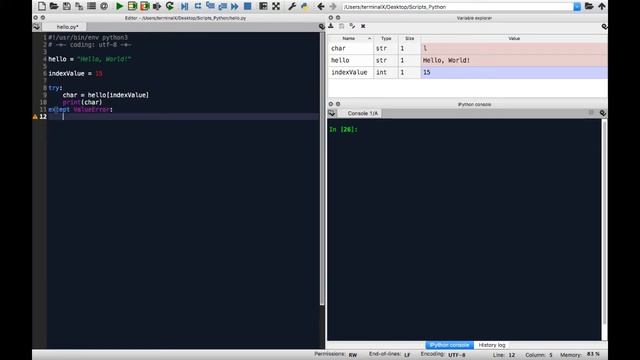The image size is (640, 360).
Task: Click Save data as in the Variable explorer
Action: (352, 26)
